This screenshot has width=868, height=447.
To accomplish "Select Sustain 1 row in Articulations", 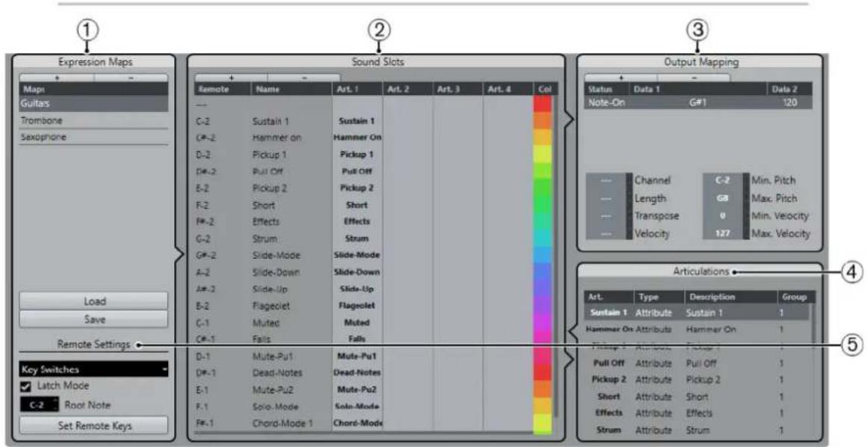I will click(x=698, y=313).
